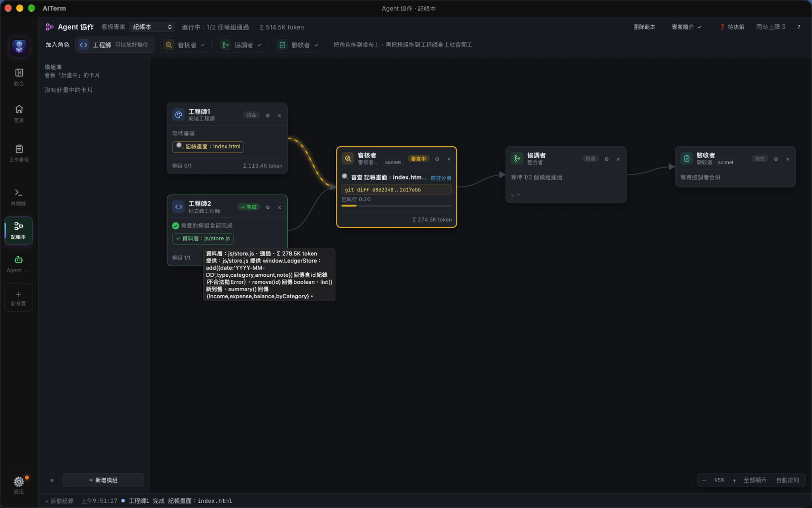This screenshot has width=812, height=508.
Task: Remove the 驗收者 card
Action: [788, 159]
